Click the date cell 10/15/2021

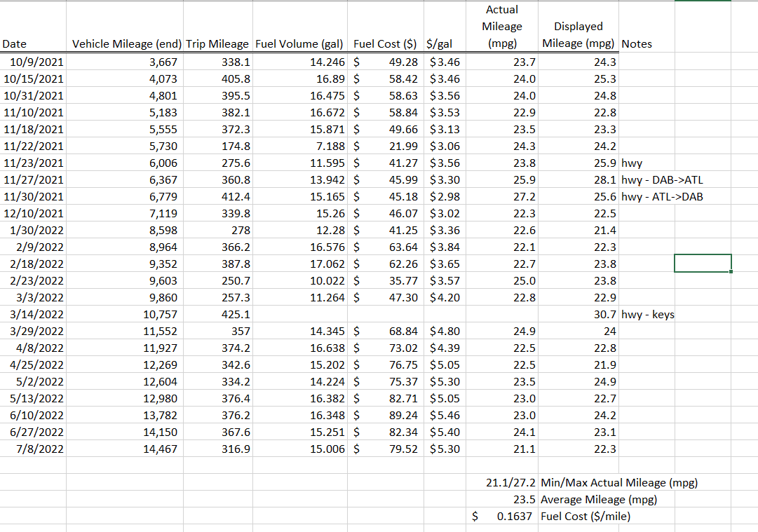click(33, 79)
